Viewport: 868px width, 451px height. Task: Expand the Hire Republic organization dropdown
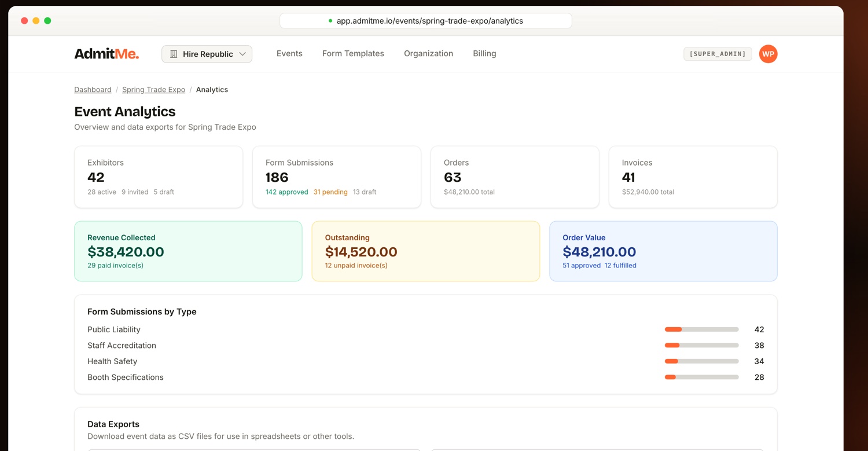click(207, 54)
